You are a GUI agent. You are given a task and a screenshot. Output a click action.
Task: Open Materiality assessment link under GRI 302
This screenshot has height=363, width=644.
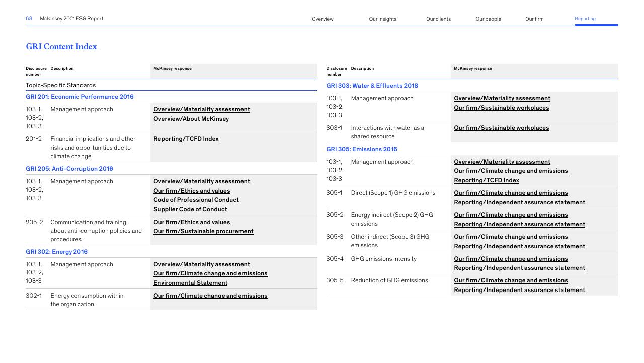[202, 264]
